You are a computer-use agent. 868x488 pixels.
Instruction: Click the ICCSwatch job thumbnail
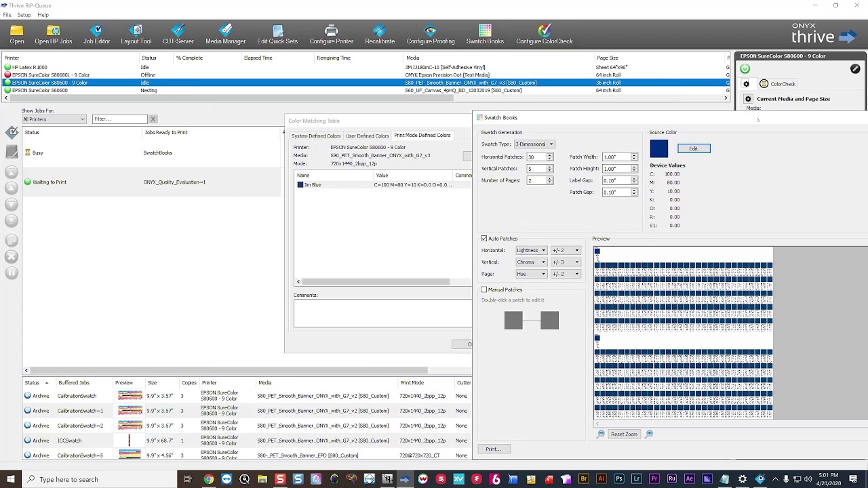pos(129,441)
